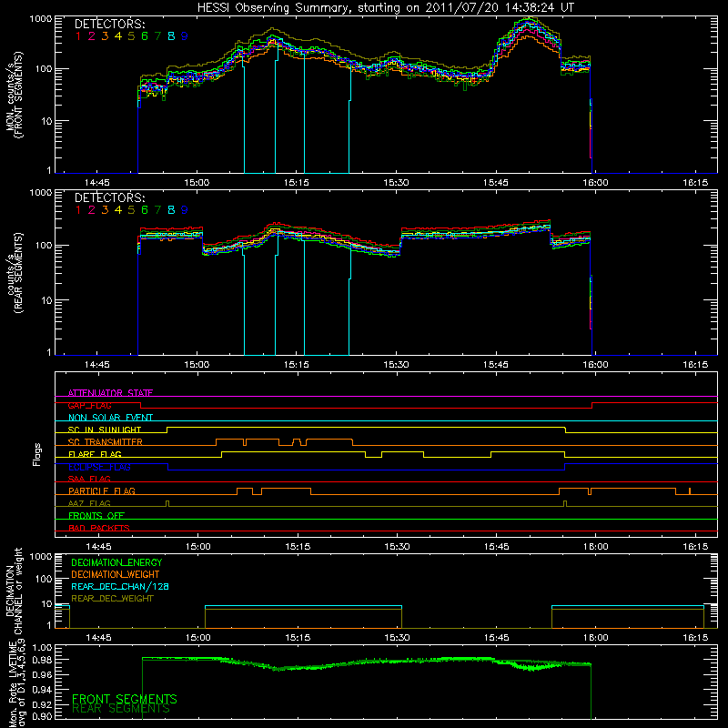
Task: Select detector 6 label in rear segments legend
Action: point(145,210)
